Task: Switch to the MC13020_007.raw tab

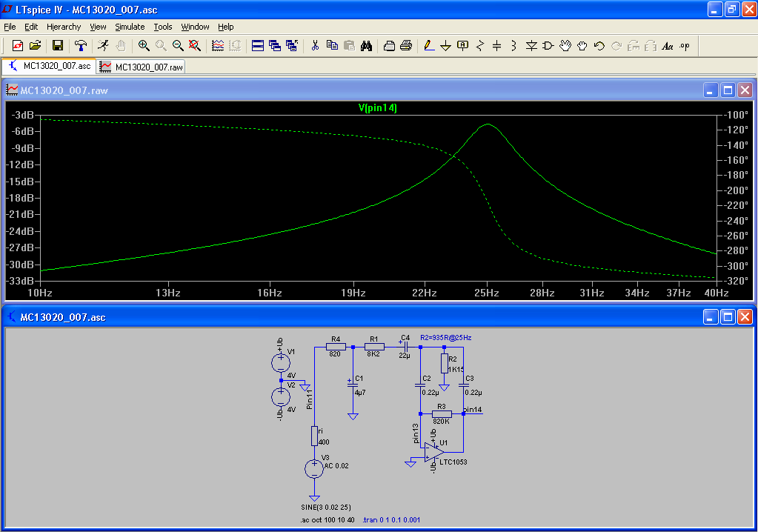Action: (x=142, y=67)
